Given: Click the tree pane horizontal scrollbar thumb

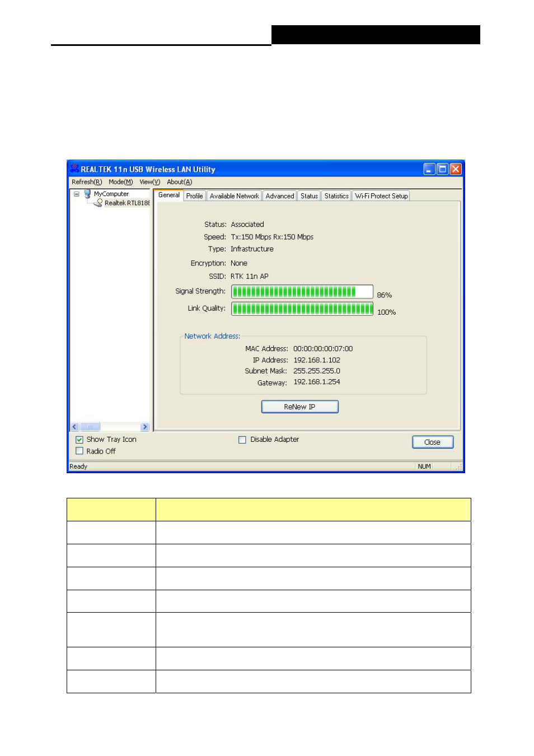Looking at the screenshot, I should (90, 427).
